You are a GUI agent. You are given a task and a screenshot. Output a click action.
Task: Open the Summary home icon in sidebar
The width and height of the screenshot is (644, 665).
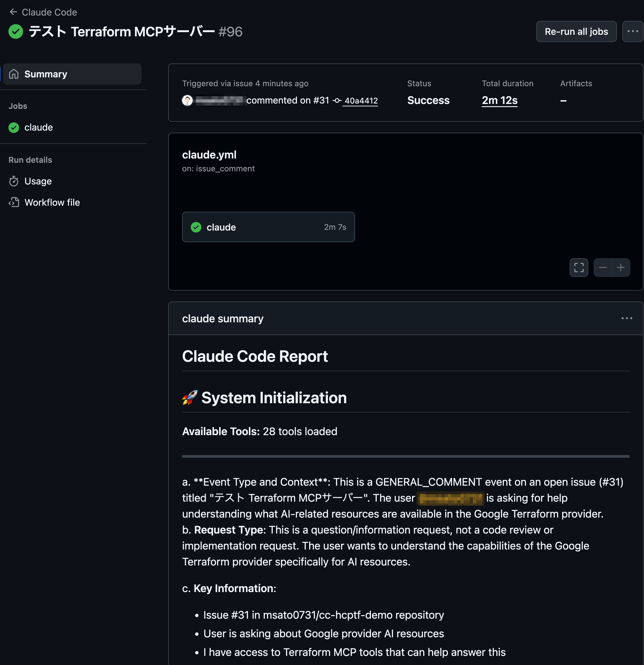tap(14, 74)
